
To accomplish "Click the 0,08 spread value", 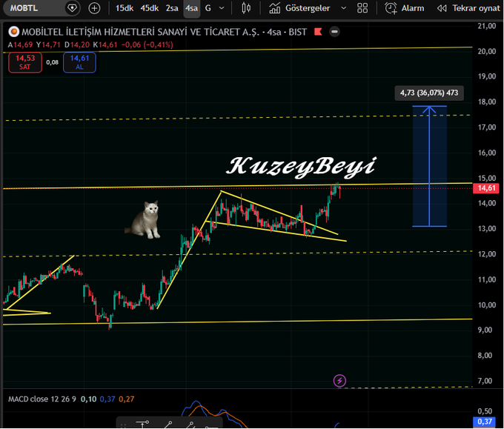I will 52,62.
